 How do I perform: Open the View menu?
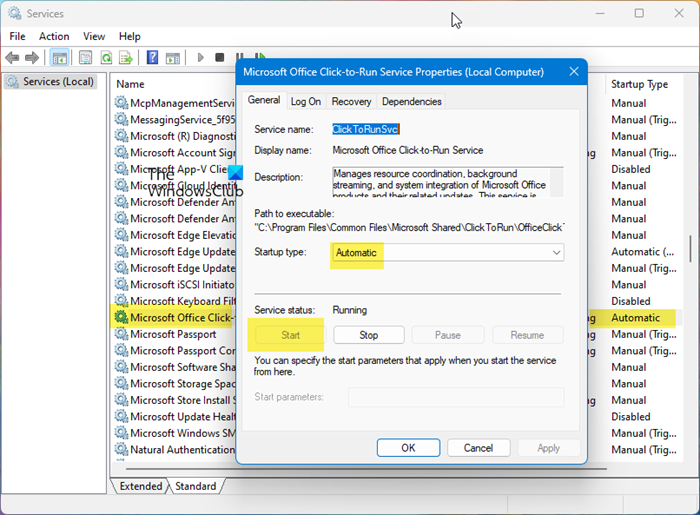click(x=94, y=37)
